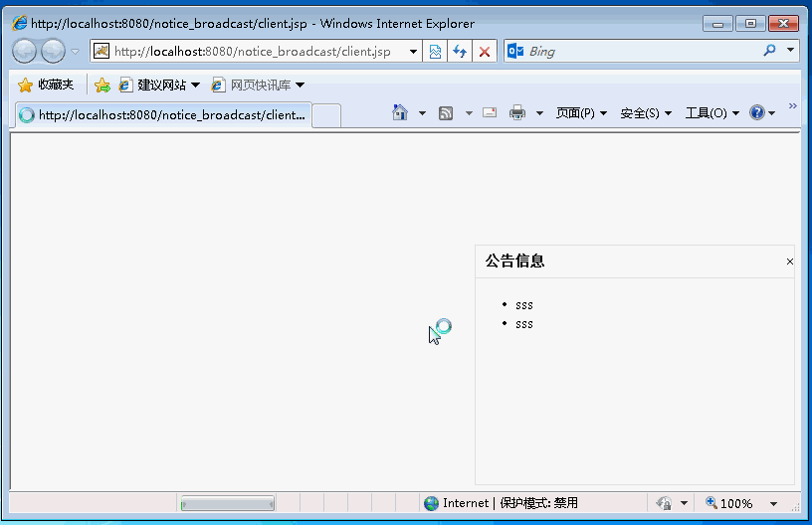Image resolution: width=812 pixels, height=525 pixels.
Task: Minimize the Internet Explorer window
Action: click(x=717, y=24)
